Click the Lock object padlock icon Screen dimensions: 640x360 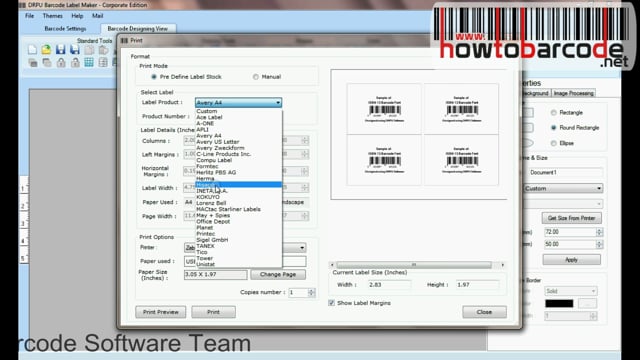point(61,62)
